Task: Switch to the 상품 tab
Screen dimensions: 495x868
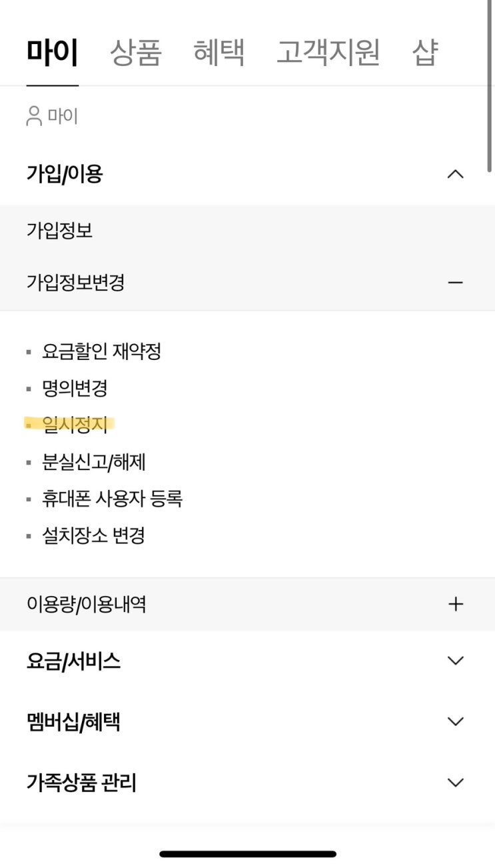Action: [x=135, y=52]
